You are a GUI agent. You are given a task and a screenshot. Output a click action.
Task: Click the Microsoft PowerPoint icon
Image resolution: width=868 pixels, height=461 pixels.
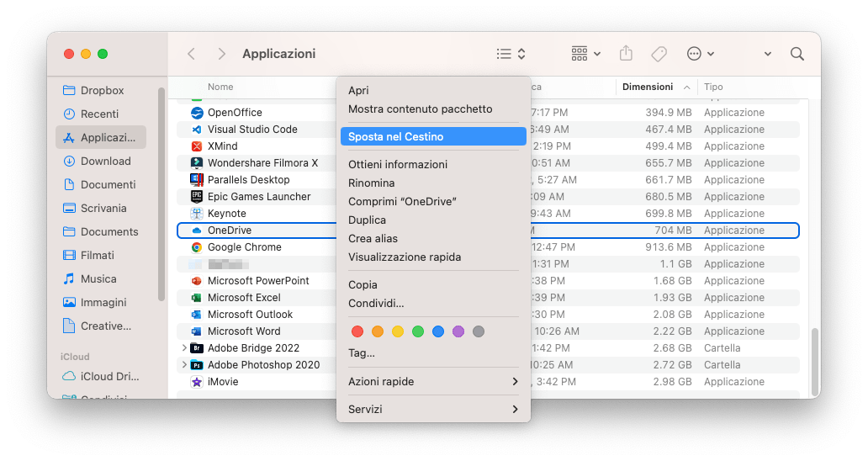(197, 281)
